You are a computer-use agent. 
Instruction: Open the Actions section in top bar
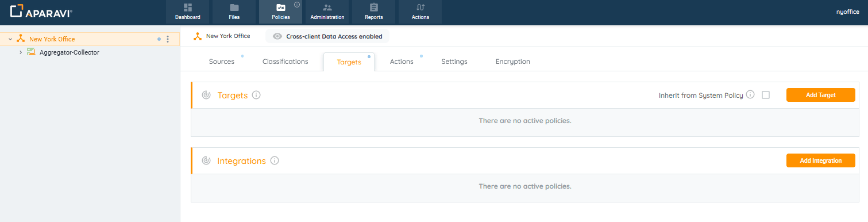tap(420, 12)
